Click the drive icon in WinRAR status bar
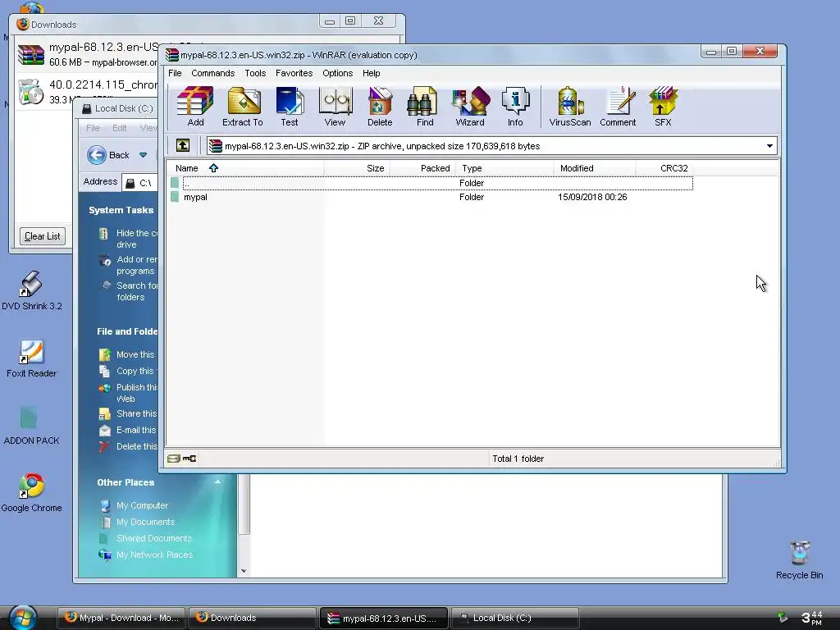Viewport: 840px width, 630px height. [x=173, y=459]
